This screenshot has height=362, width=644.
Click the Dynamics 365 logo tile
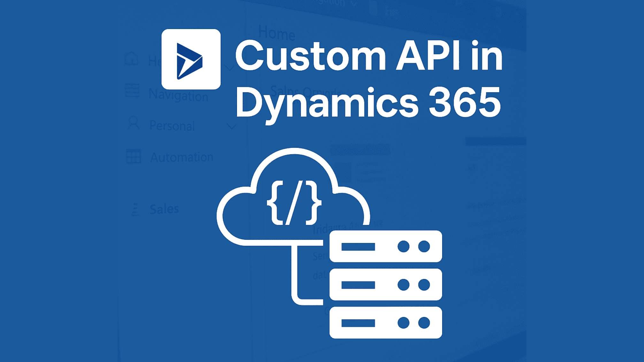pyautogui.click(x=191, y=59)
